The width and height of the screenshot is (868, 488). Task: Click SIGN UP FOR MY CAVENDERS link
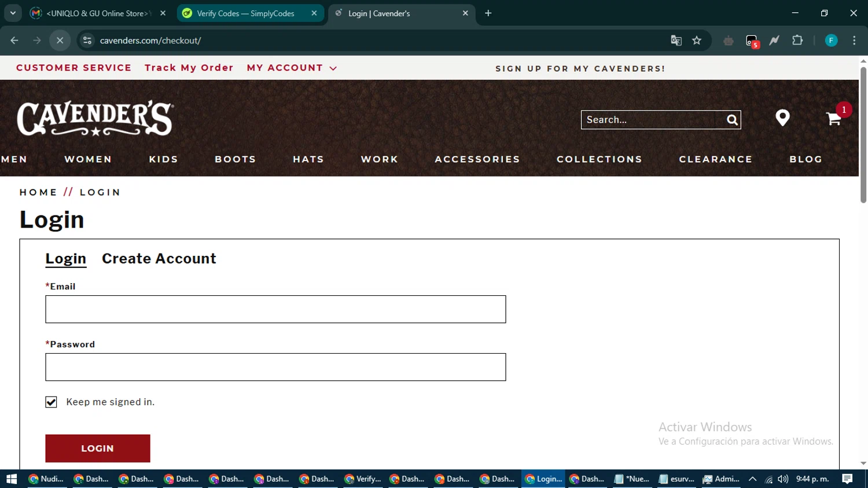[x=580, y=68]
